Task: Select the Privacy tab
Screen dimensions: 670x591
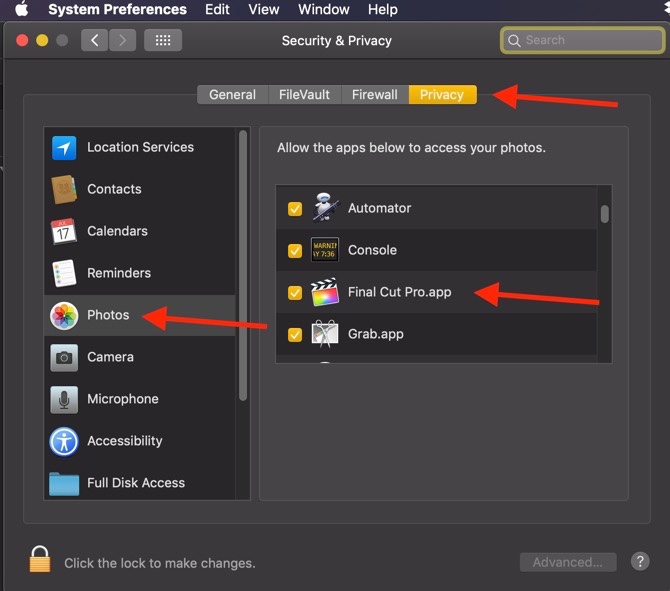Action: (442, 94)
